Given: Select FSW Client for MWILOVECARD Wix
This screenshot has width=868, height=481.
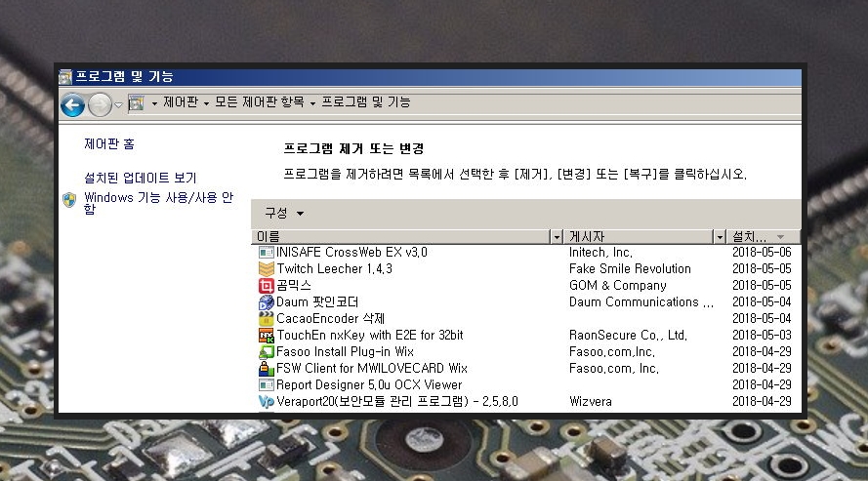Looking at the screenshot, I should [372, 368].
